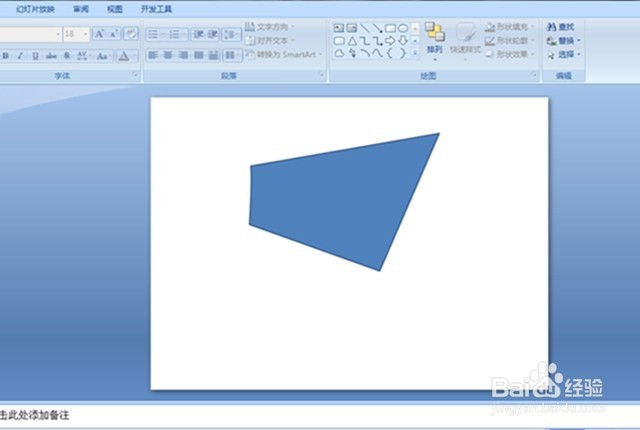Viewport: 640px width, 430px height.
Task: Open the 开发工具 (Developer) tab
Action: 156,9
